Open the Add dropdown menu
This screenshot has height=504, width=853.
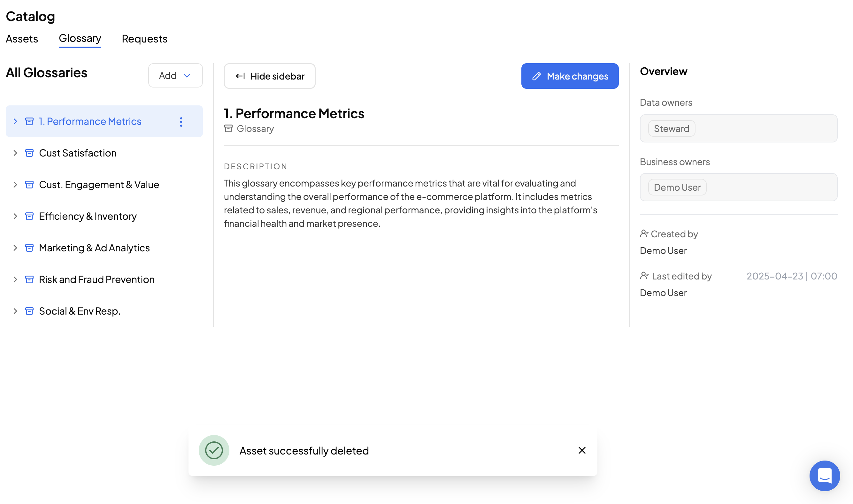click(175, 75)
